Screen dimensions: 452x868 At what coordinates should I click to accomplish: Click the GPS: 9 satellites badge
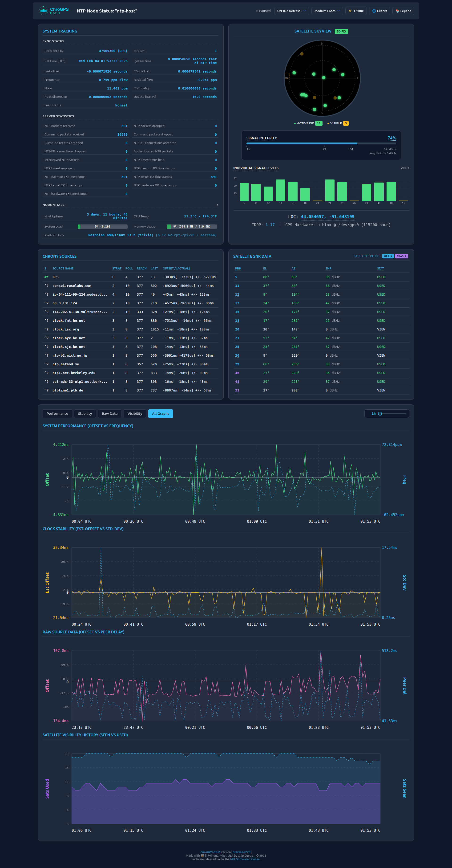pos(387,256)
